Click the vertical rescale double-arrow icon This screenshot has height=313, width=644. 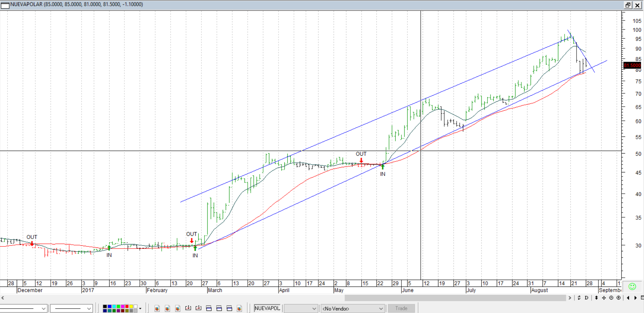tap(596, 298)
